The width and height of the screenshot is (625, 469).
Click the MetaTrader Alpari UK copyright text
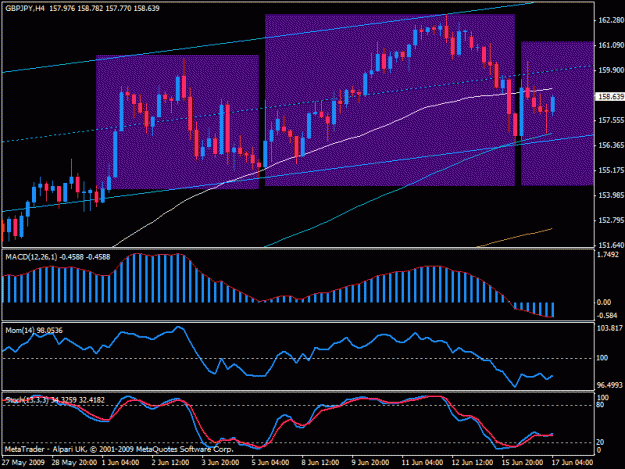(119, 449)
